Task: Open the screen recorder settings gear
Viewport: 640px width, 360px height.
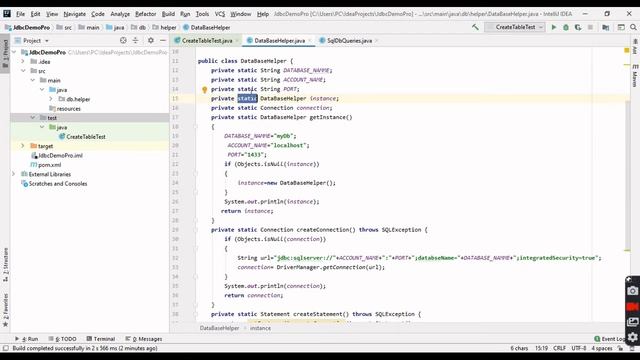Action: tap(632, 337)
